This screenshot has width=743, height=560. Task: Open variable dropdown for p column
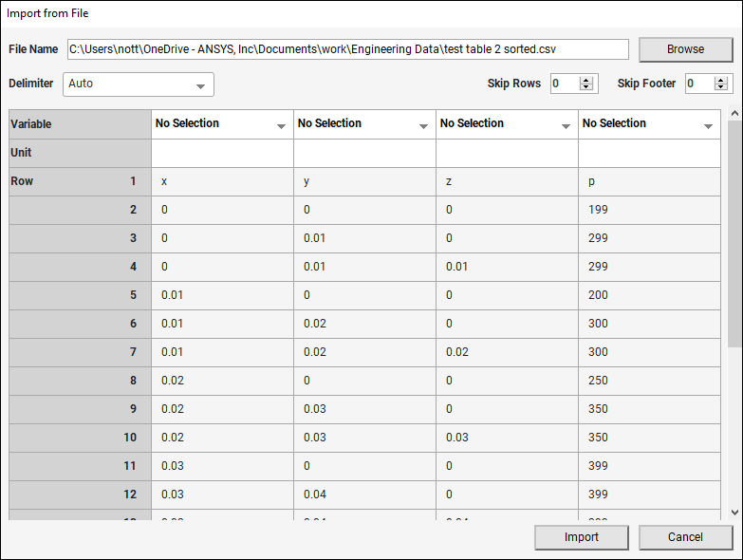click(x=649, y=124)
